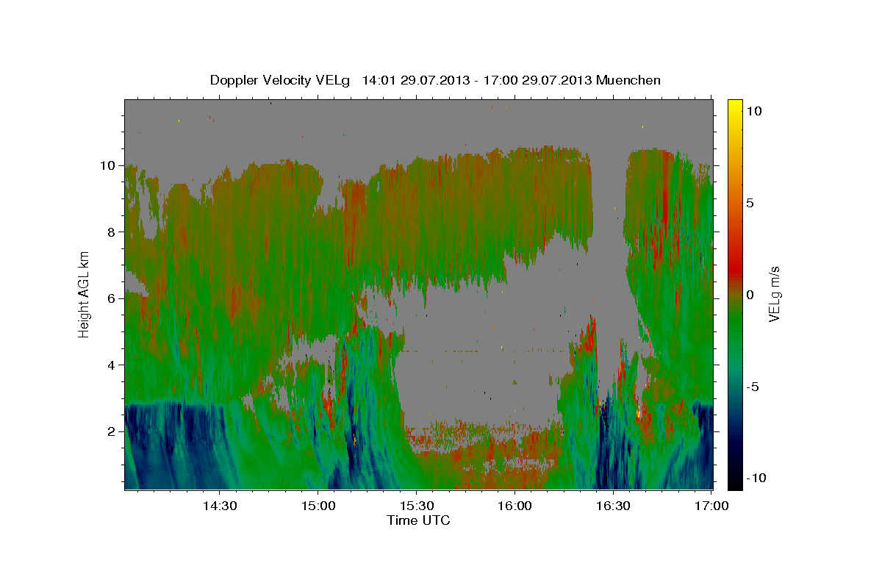
Task: Click the 16:30 time tick label
Action: tap(613, 506)
